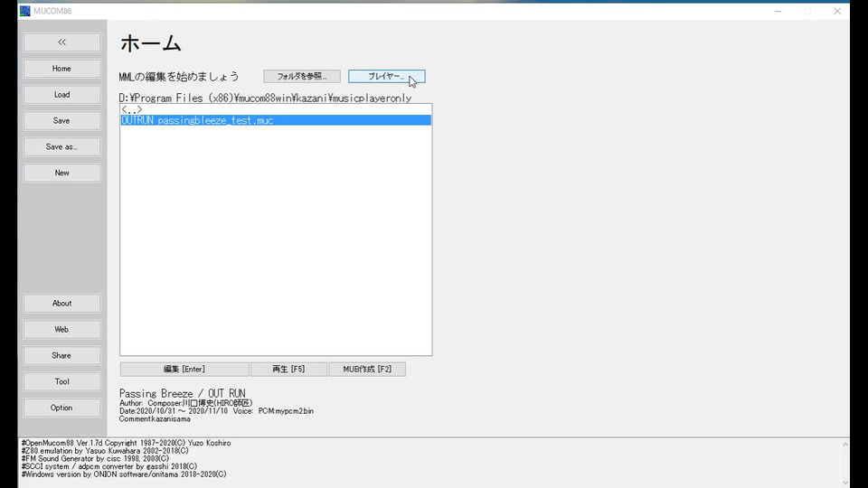868x488 pixels.
Task: Go up to parent folder <..> entry
Action: click(x=276, y=109)
